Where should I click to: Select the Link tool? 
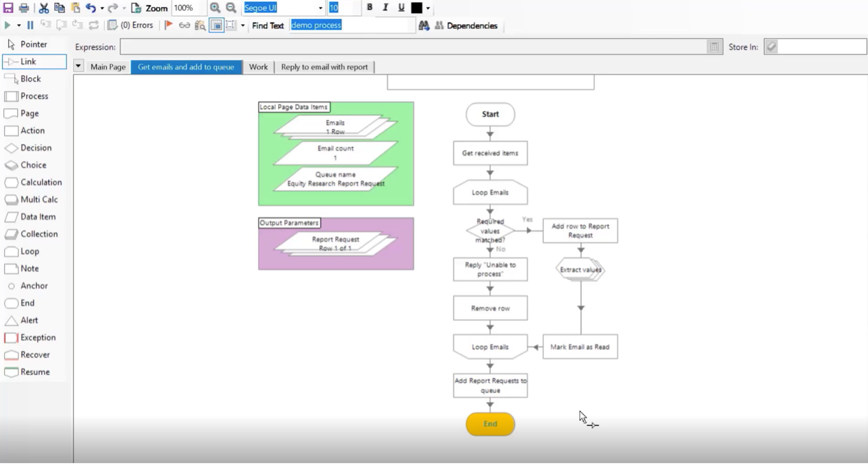[35, 61]
